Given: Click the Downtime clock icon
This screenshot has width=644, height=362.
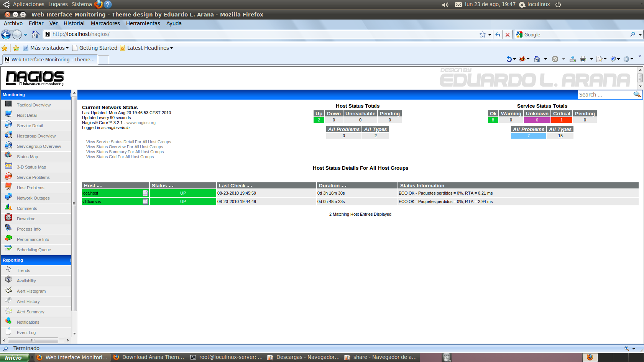Looking at the screenshot, I should (8, 218).
